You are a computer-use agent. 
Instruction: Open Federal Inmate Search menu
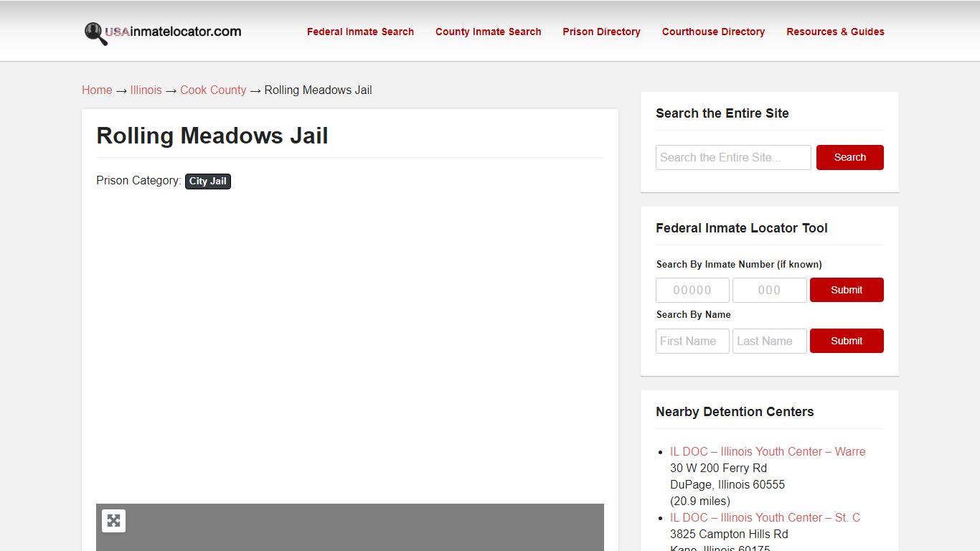[360, 32]
